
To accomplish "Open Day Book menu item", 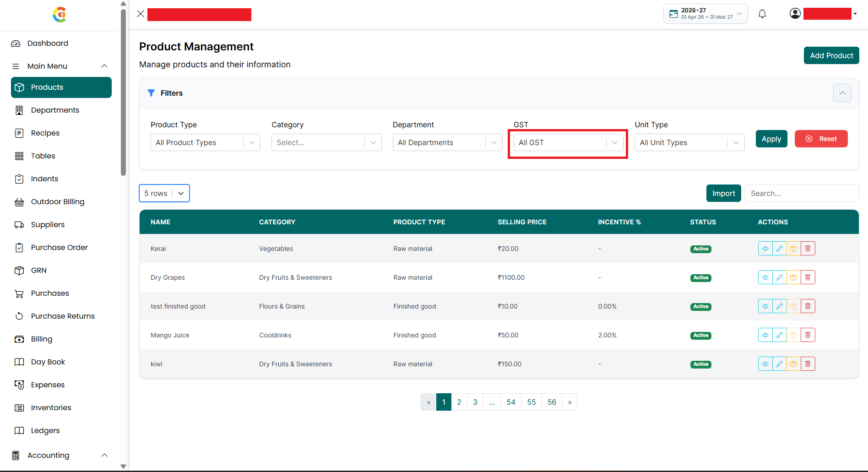I will pos(61,362).
